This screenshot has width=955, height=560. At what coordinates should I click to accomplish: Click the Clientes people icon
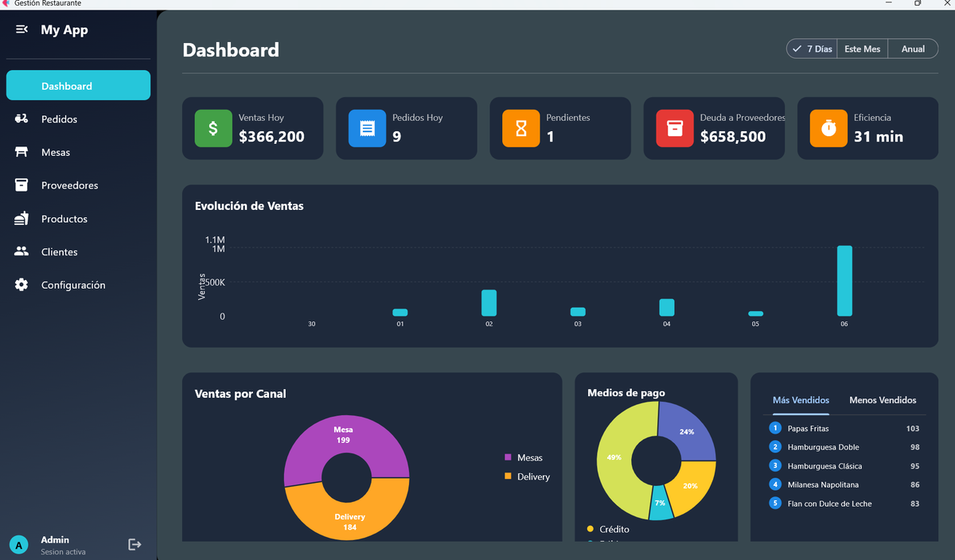click(x=21, y=251)
